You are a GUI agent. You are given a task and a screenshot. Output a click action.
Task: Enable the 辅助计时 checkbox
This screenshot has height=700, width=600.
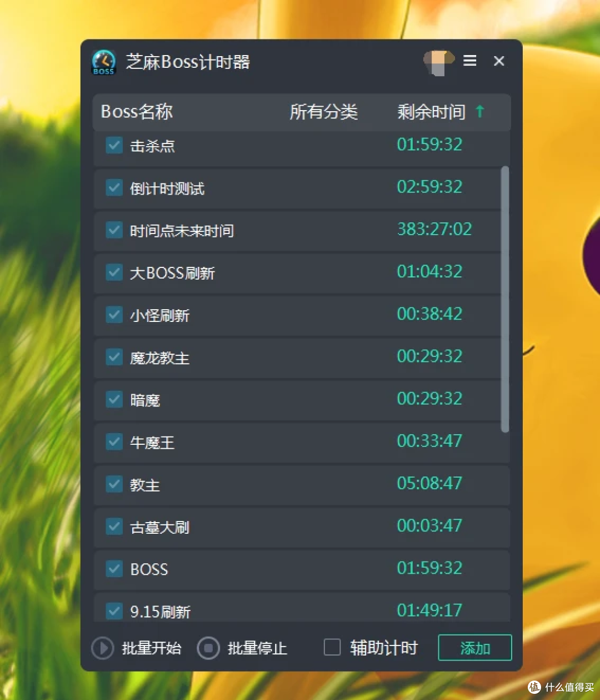click(x=332, y=647)
